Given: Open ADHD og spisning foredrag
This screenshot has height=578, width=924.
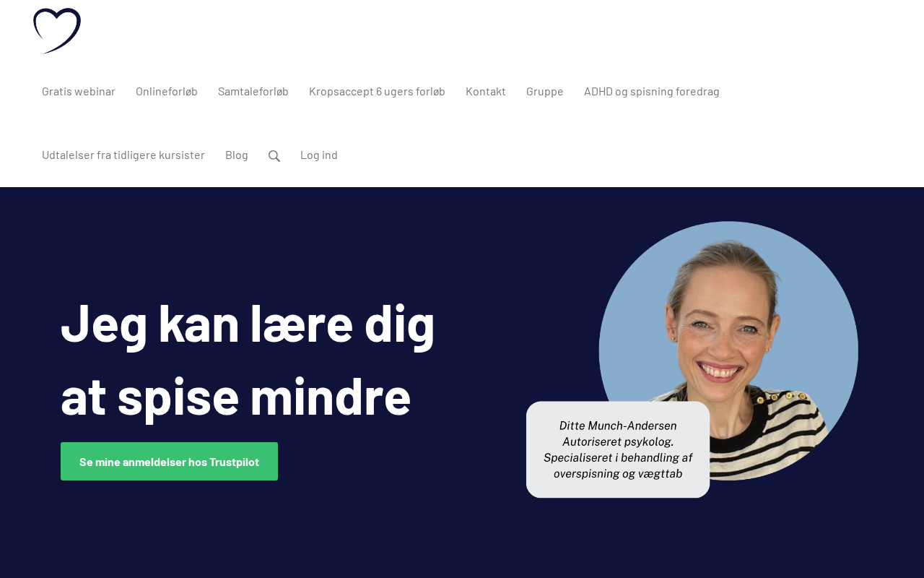Looking at the screenshot, I should [x=652, y=91].
